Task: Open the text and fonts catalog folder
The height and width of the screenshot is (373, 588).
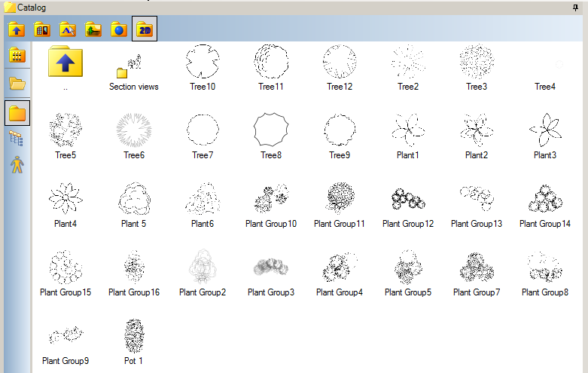Action: [68, 29]
